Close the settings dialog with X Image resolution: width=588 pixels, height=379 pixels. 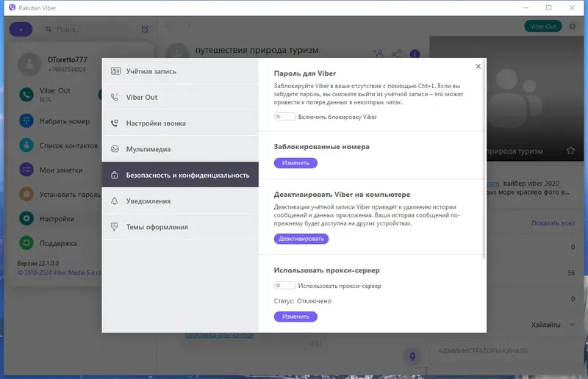[x=478, y=66]
